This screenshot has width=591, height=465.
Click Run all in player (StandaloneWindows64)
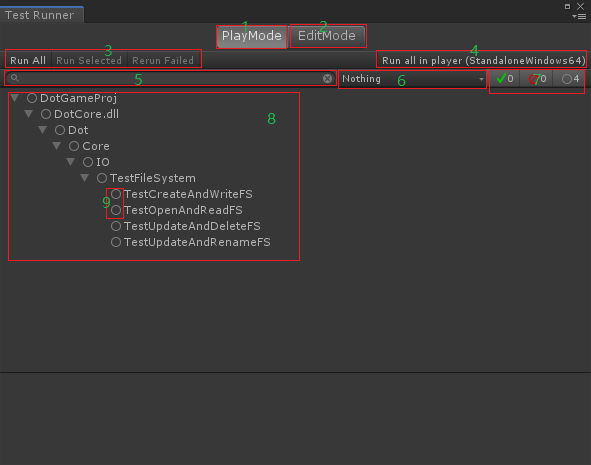click(x=484, y=61)
